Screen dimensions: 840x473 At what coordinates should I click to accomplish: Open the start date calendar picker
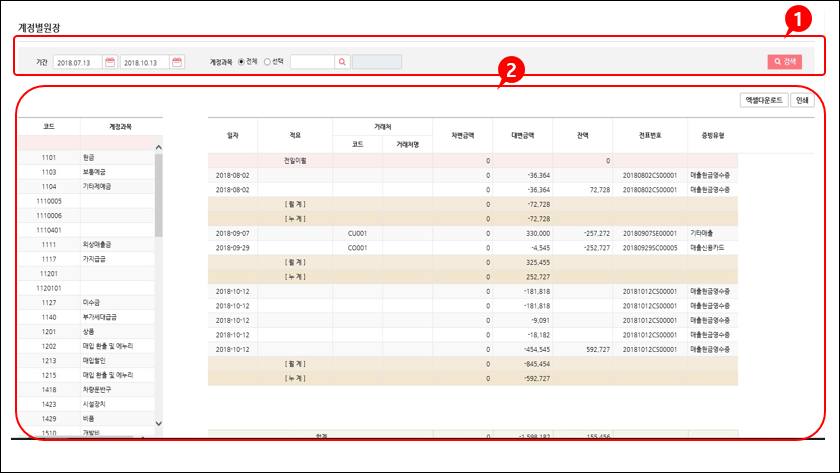point(110,62)
